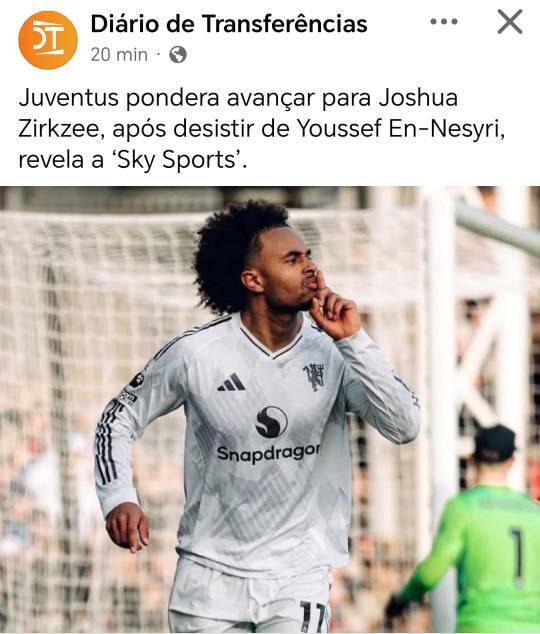The image size is (540, 634).
Task: Click the Snapdragon wordmark on the shirt
Action: click(x=268, y=453)
